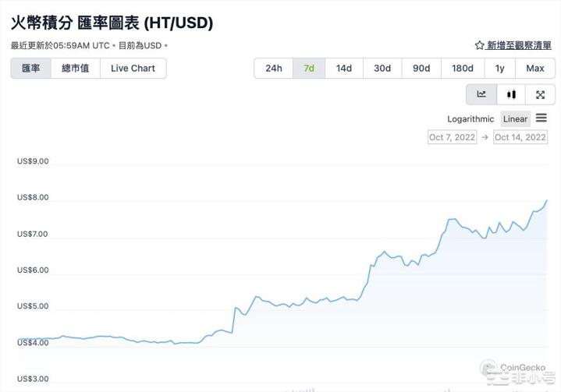
Task: Show the 1y price history
Action: click(x=500, y=69)
